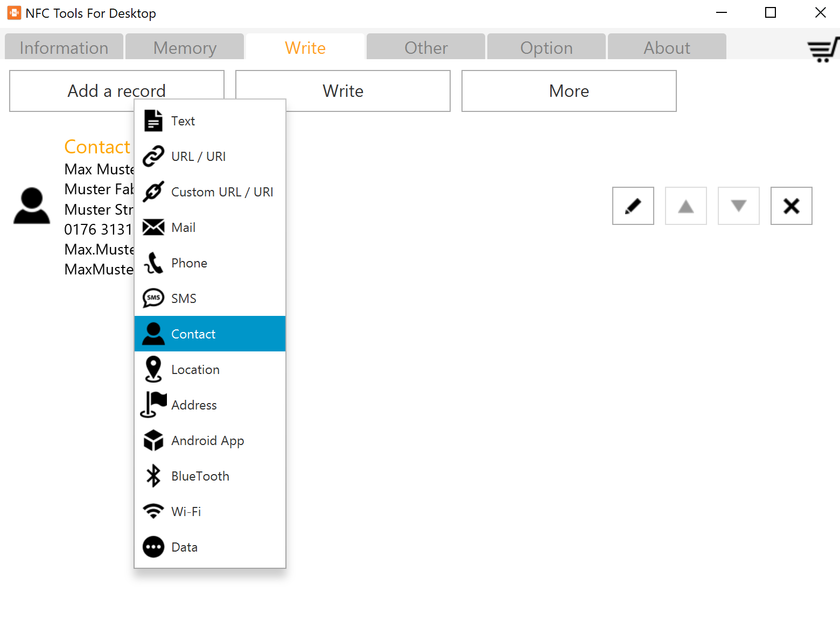Screen dimensions: 840x628
Task: Click the Wi-Fi signal icon in the menu
Action: click(153, 511)
